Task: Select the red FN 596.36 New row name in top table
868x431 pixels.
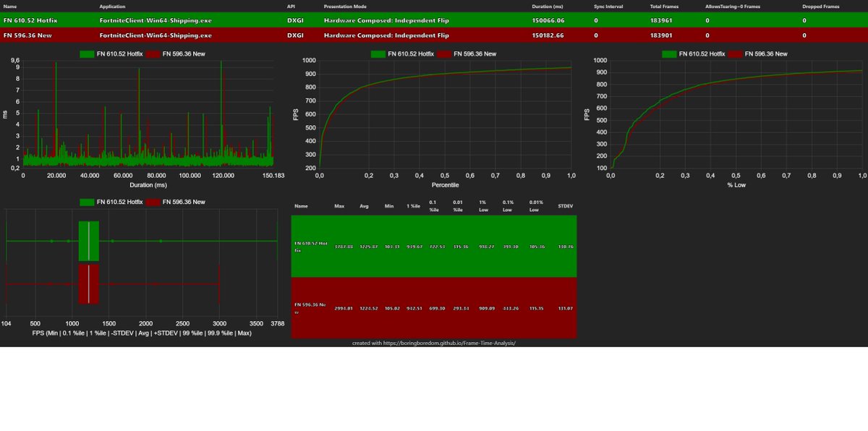Action: pyautogui.click(x=27, y=35)
